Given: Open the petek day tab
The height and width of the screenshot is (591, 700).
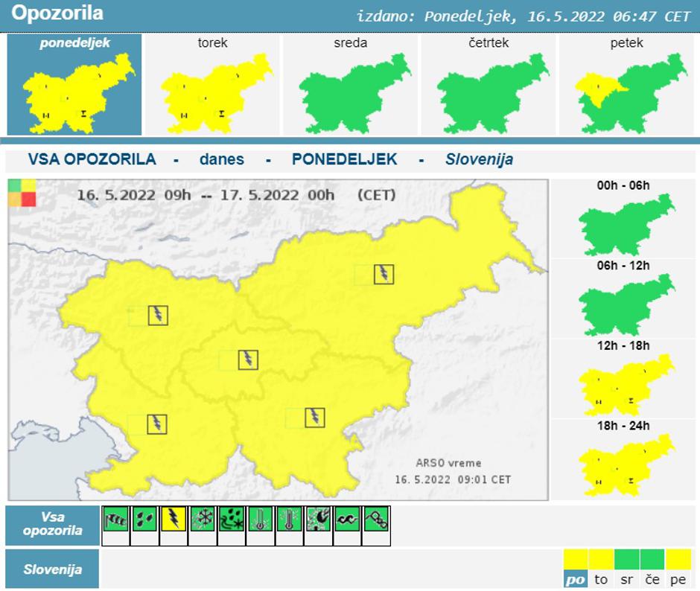Looking at the screenshot, I should pos(626,85).
